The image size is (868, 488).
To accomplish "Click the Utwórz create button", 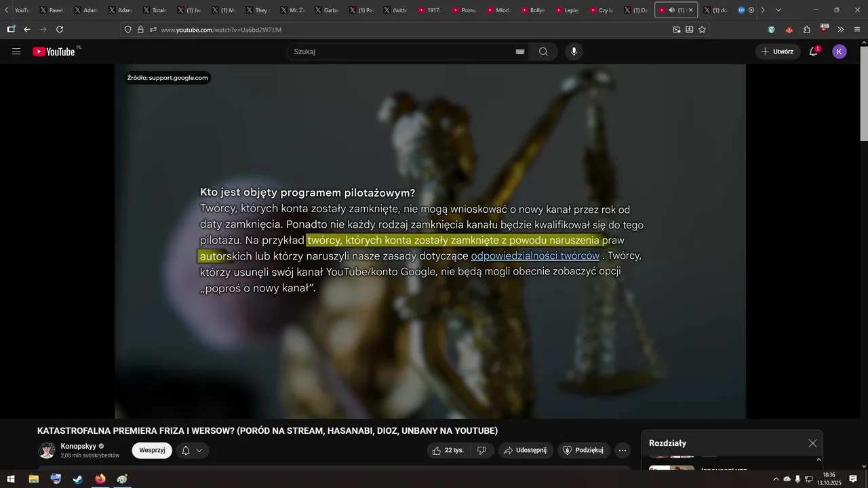I will pos(778,52).
